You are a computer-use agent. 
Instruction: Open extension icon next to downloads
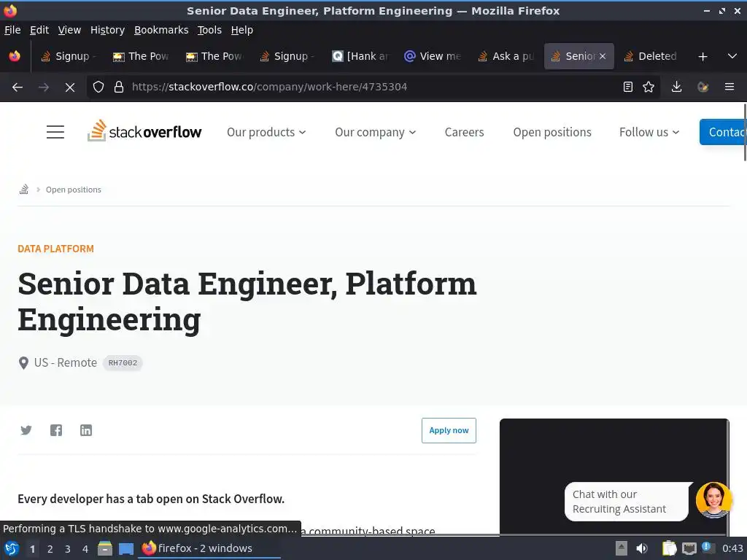[x=703, y=87]
